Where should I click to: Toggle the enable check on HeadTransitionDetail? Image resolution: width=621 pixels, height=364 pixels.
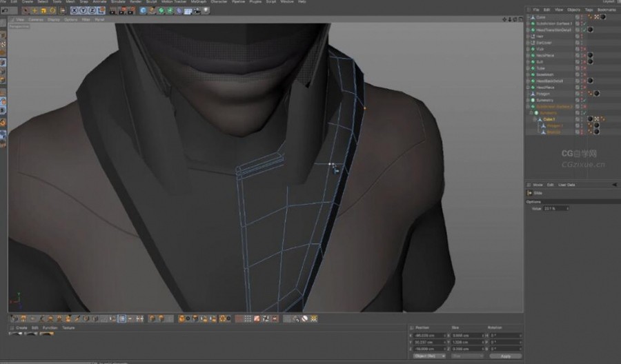584,30
